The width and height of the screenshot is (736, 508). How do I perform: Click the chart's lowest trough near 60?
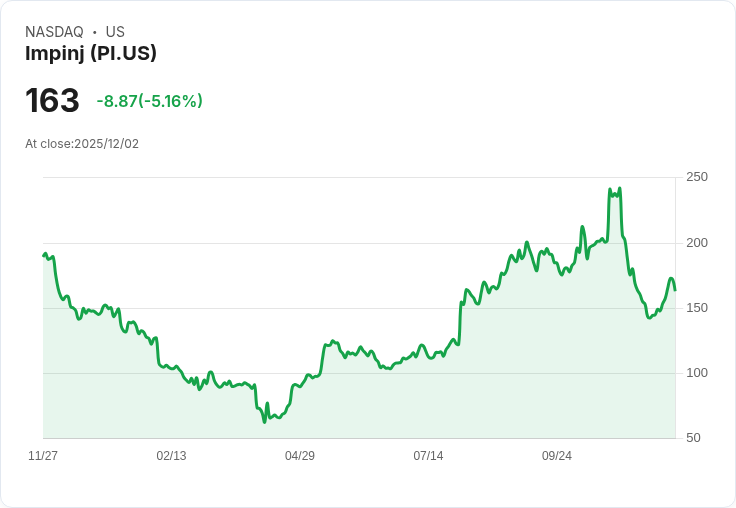click(264, 421)
